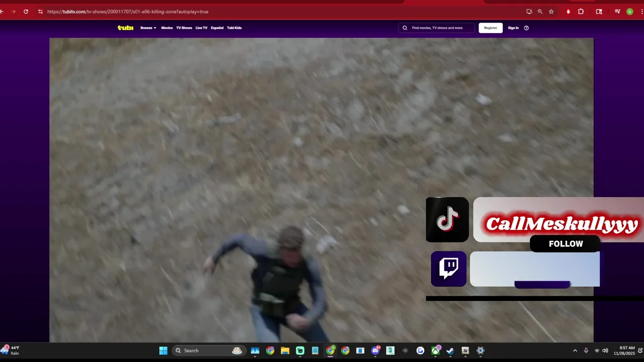Open the red hand blocker extension
The width and height of the screenshot is (644, 362).
tap(568, 11)
